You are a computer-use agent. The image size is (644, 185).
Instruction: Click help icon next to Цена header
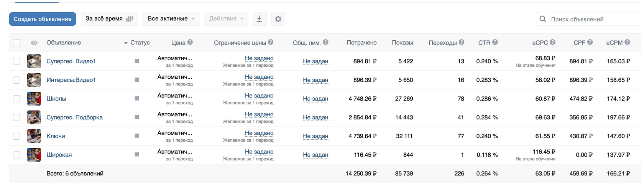tap(190, 42)
